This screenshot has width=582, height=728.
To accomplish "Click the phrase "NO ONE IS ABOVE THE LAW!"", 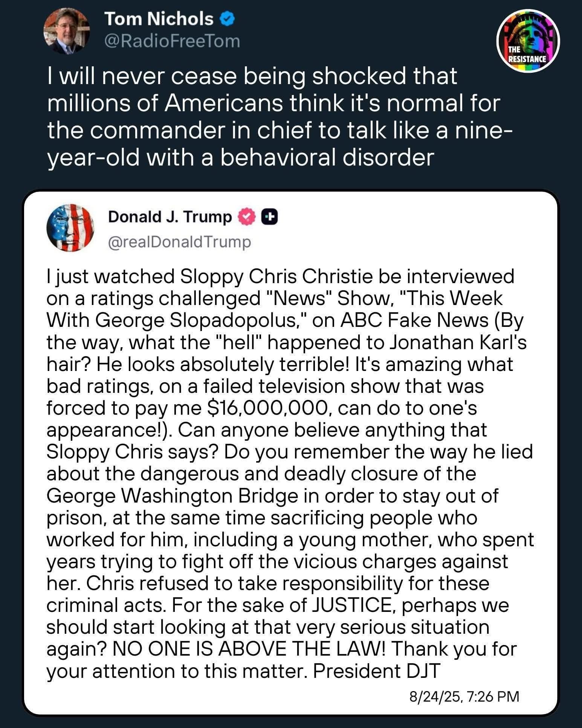I will [x=247, y=649].
